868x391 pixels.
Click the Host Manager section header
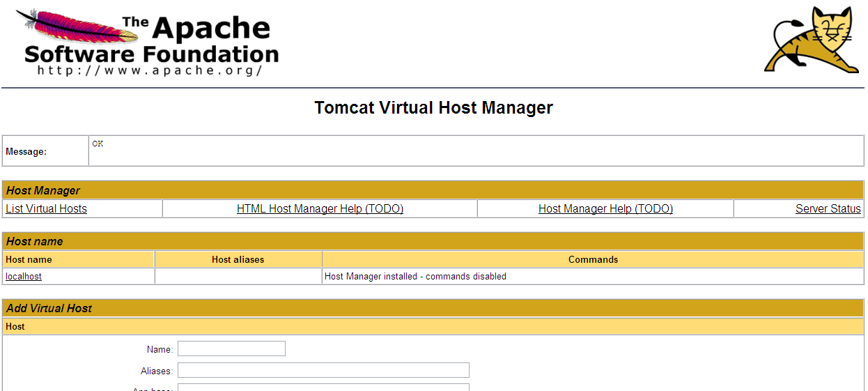coord(43,190)
